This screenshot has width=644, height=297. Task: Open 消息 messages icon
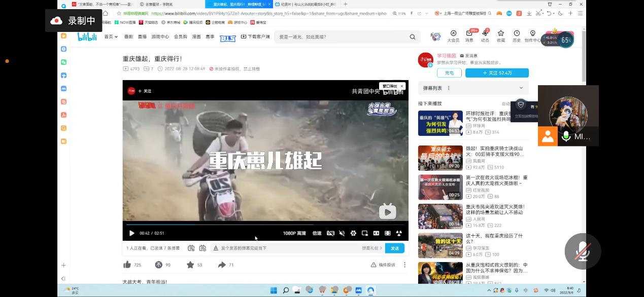tap(469, 36)
